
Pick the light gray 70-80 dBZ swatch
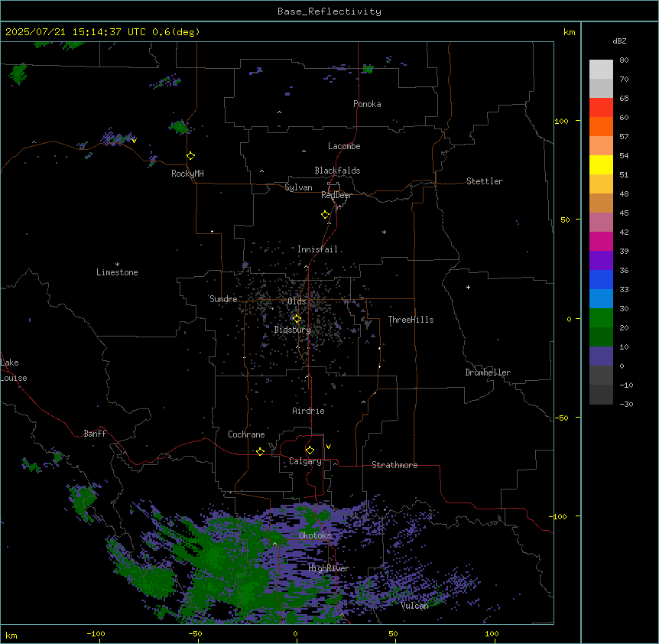pos(601,70)
